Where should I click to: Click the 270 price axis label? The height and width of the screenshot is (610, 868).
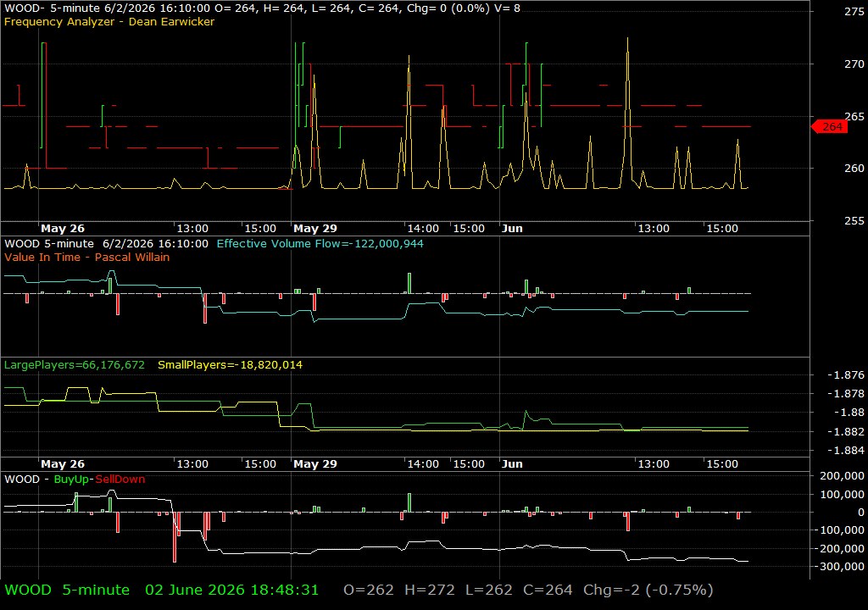pyautogui.click(x=854, y=64)
